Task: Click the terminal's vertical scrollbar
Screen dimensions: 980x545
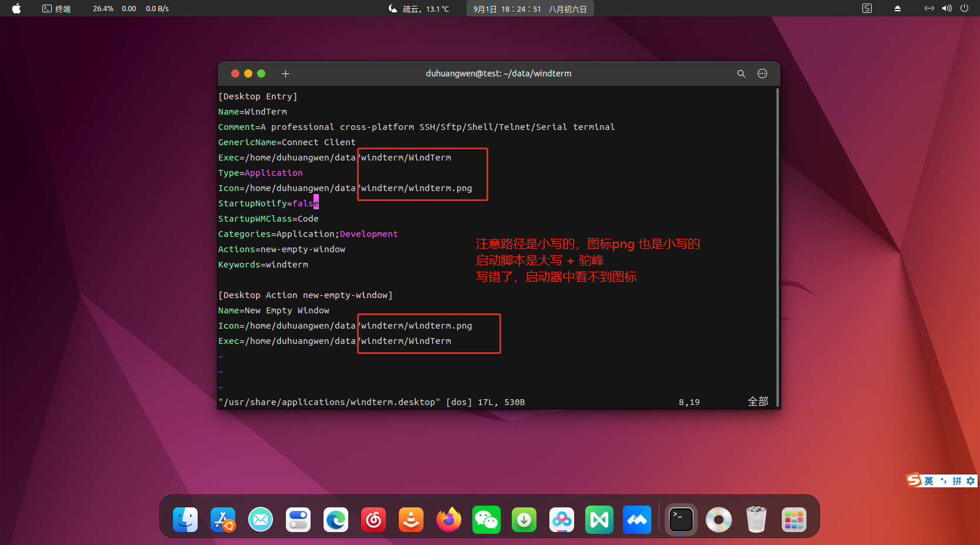Action: pos(778,247)
